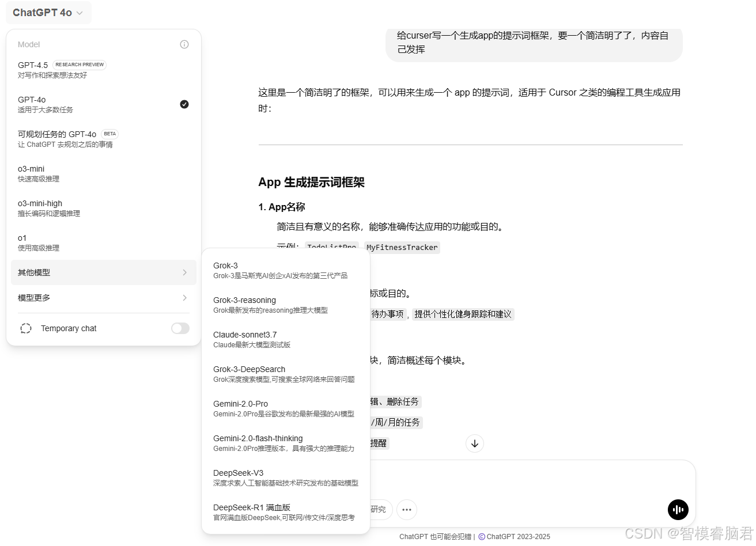This screenshot has height=546, width=756.
Task: Click the 模型更多 chevron arrow
Action: click(x=184, y=298)
